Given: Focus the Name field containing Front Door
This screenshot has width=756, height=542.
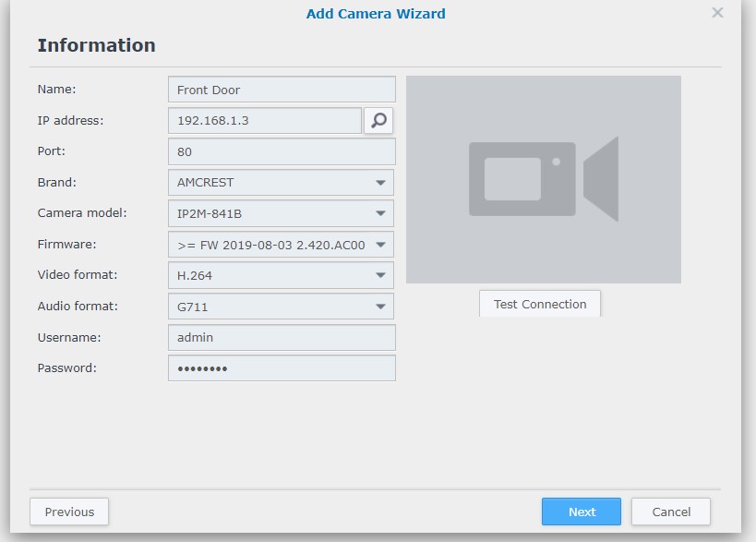Looking at the screenshot, I should pos(282,90).
